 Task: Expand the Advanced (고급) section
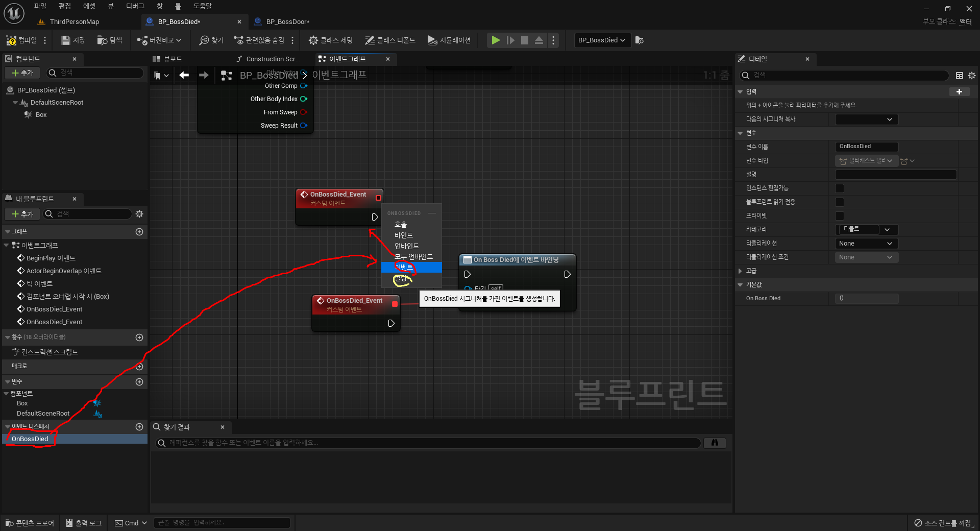coord(741,271)
